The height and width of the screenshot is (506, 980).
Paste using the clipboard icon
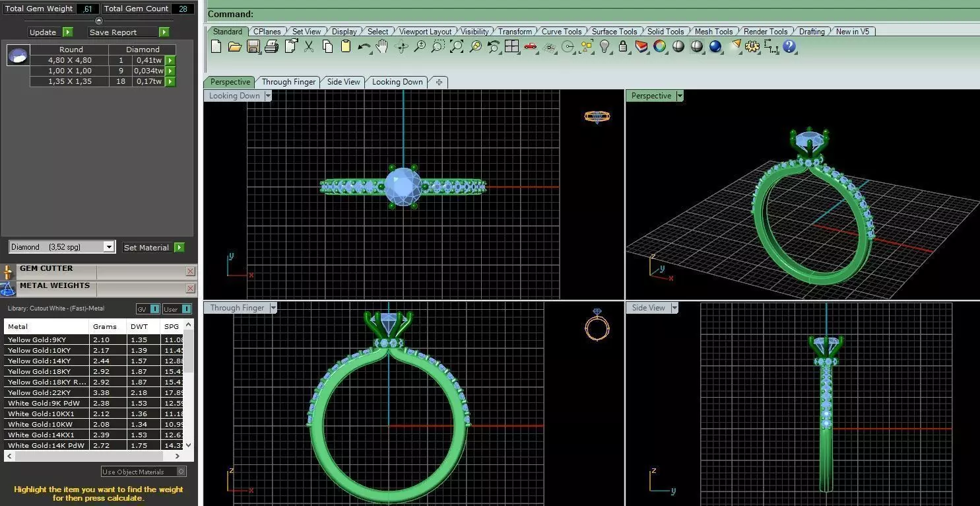pyautogui.click(x=345, y=46)
